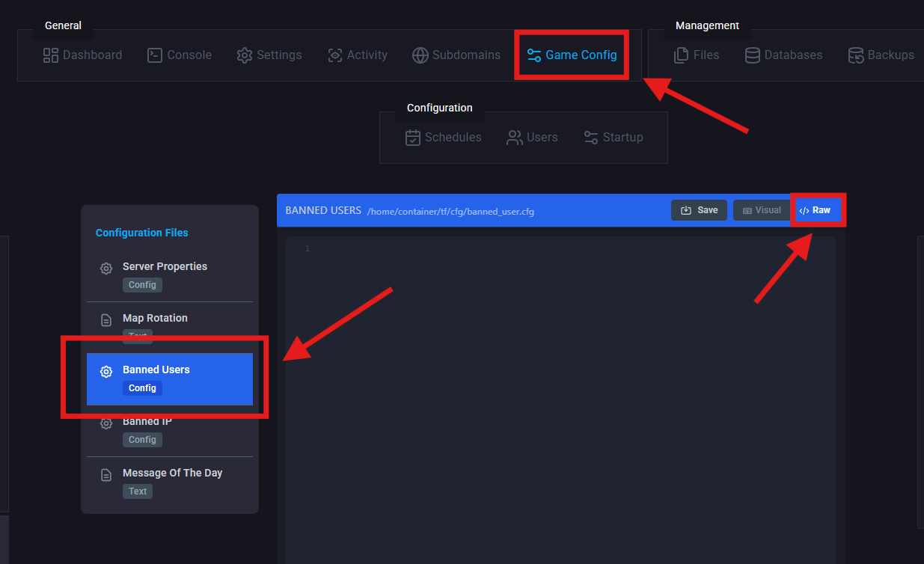This screenshot has height=564, width=924.
Task: Click the keyboard icon on the Visual button
Action: [x=747, y=211]
